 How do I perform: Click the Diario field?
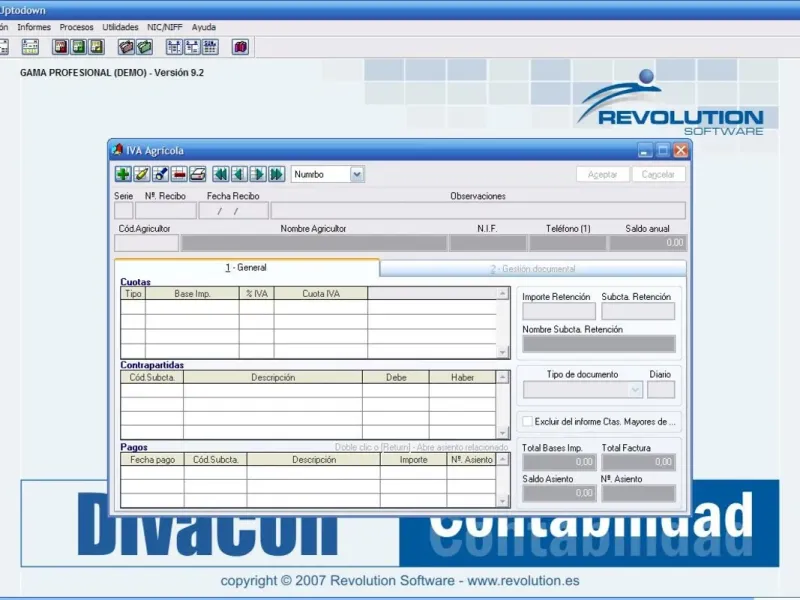pyautogui.click(x=661, y=390)
